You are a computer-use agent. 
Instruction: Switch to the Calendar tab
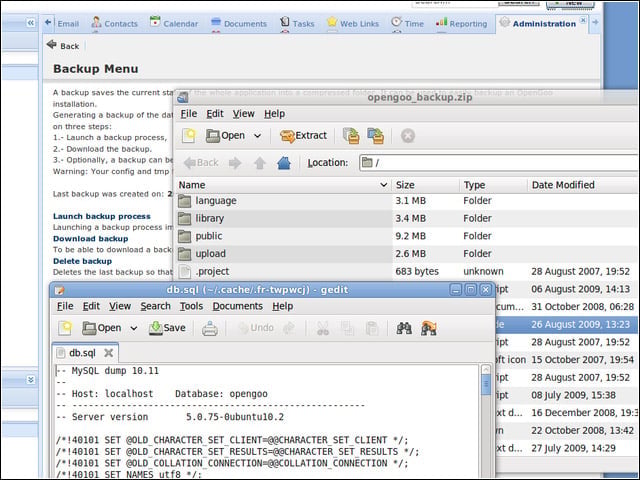click(x=174, y=23)
